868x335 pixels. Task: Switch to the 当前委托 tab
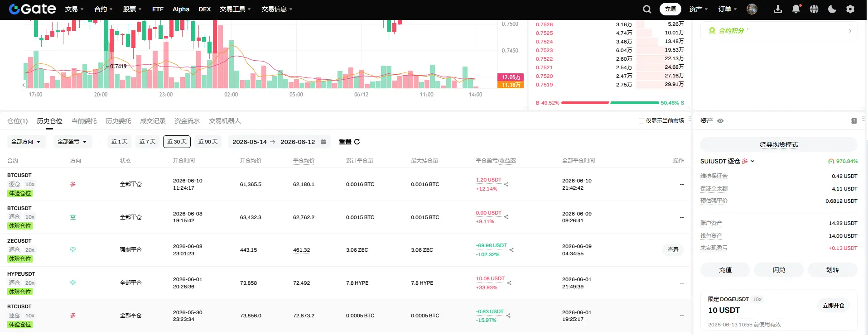(84, 121)
